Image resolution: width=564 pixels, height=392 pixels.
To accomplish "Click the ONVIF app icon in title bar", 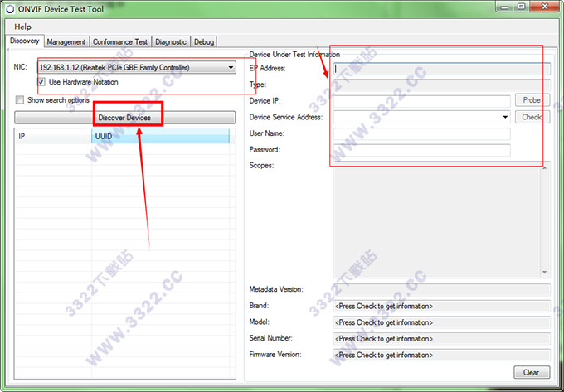I will pos(10,8).
